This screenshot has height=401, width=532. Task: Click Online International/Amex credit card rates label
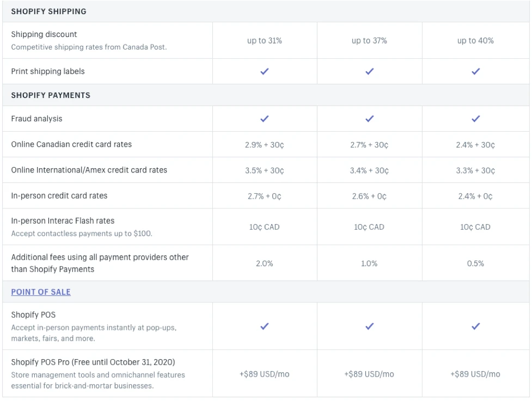(89, 170)
